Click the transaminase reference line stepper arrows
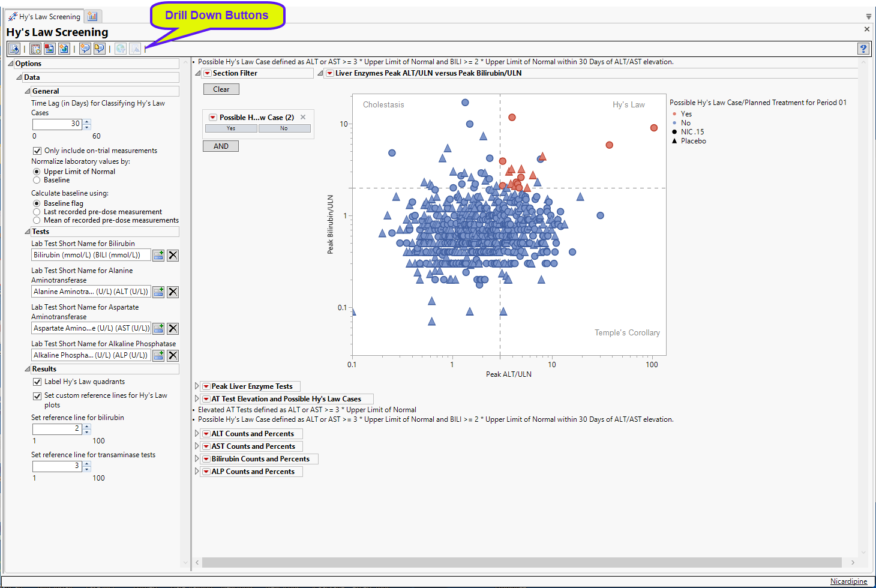876x588 pixels. pyautogui.click(x=87, y=466)
